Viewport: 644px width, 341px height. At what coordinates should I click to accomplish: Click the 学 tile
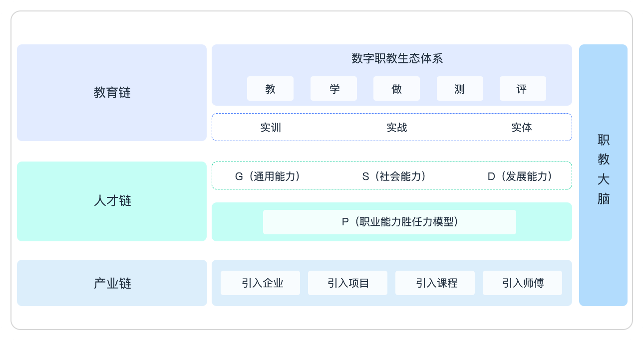click(x=333, y=89)
